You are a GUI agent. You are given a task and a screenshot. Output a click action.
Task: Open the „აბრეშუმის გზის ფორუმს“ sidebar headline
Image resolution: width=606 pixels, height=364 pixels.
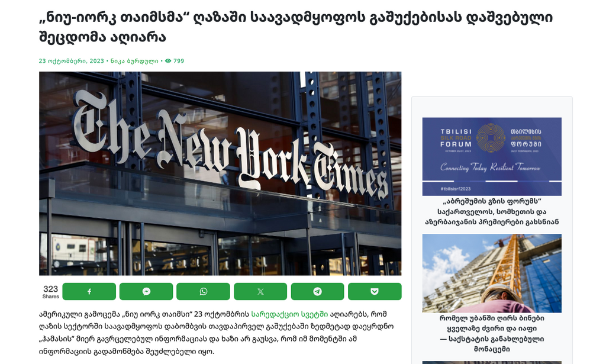coord(492,211)
